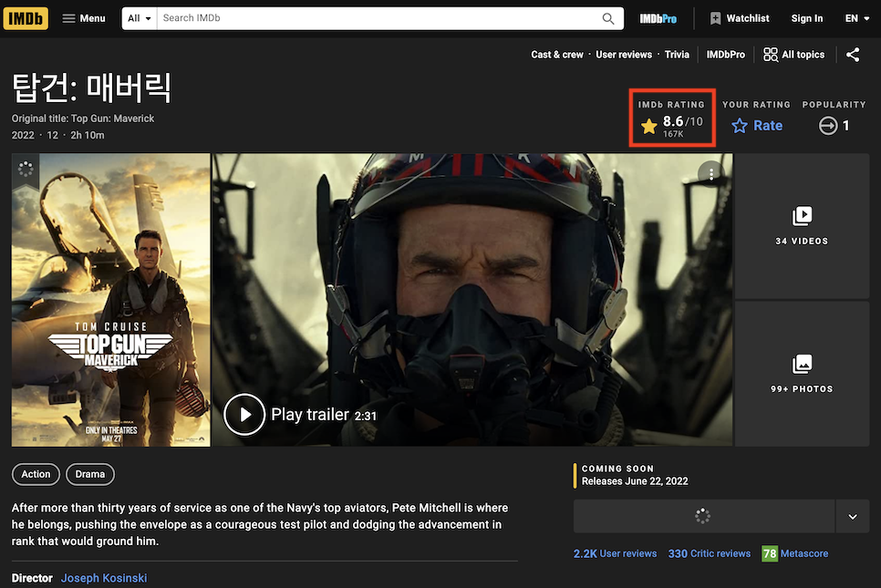Click the IMDb logo
Screen dimensions: 881x588
[26, 18]
